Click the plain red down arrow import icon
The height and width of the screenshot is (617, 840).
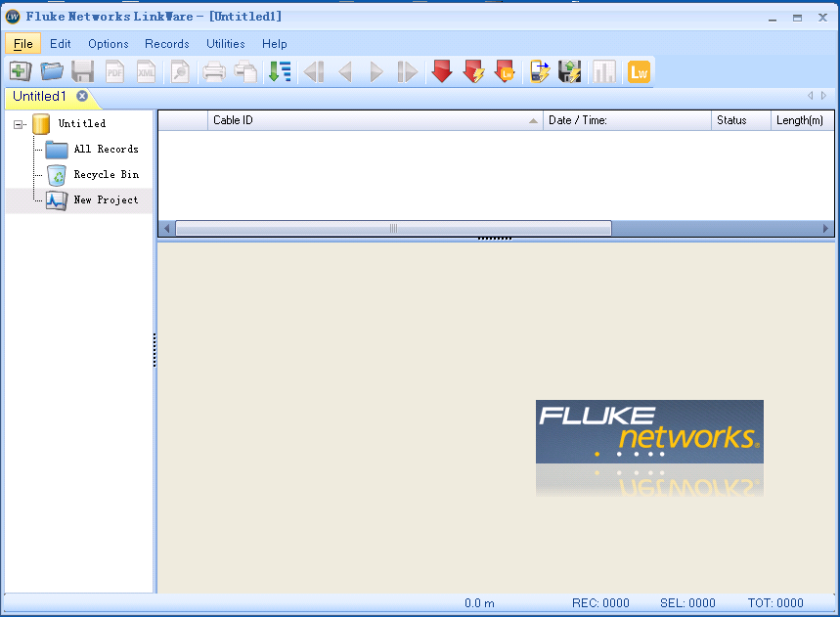[x=442, y=71]
